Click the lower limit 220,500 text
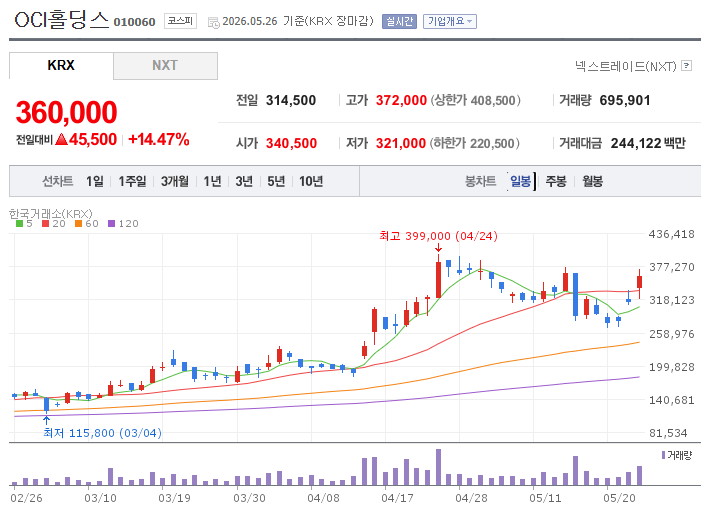The width and height of the screenshot is (701, 507). point(475,143)
